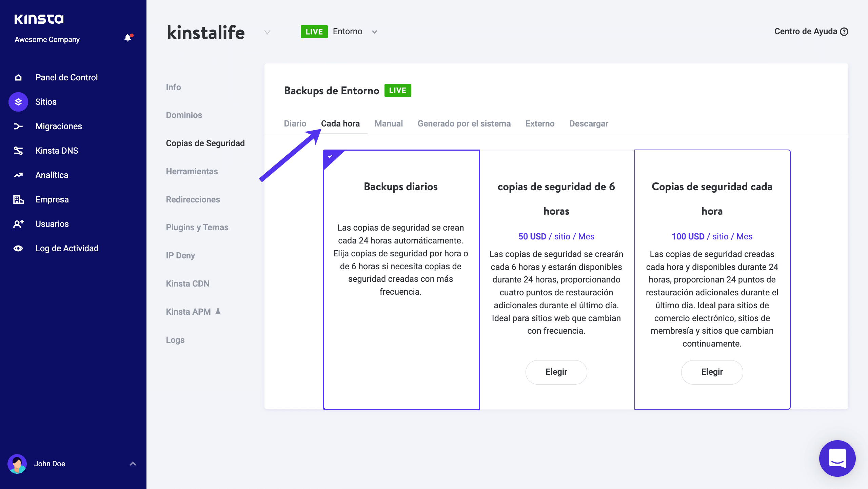Click the Kinsta logo
The image size is (868, 489).
coord(39,19)
